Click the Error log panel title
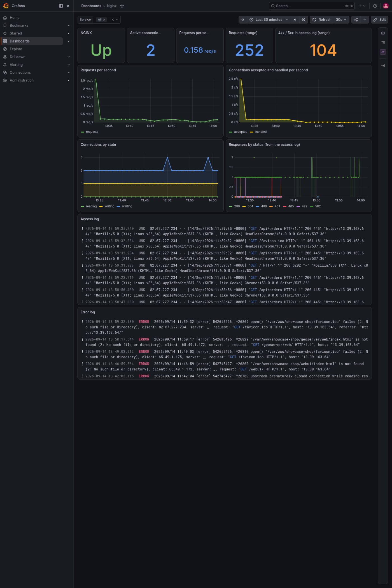This screenshot has height=588, width=392. (88, 312)
